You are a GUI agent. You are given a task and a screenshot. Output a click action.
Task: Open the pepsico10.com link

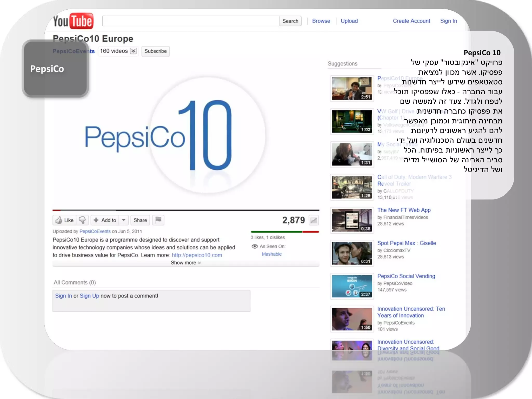tap(197, 255)
